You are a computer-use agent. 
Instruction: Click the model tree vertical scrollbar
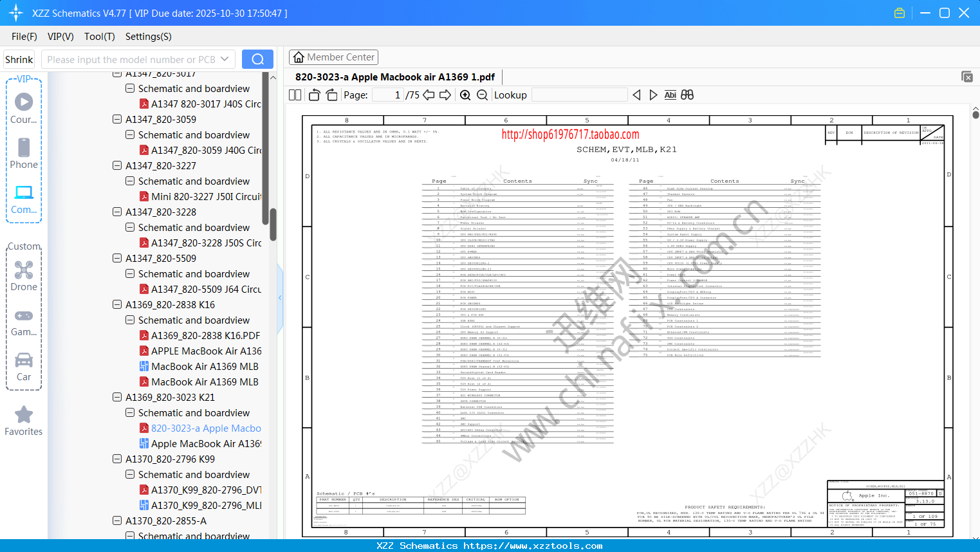click(x=273, y=224)
